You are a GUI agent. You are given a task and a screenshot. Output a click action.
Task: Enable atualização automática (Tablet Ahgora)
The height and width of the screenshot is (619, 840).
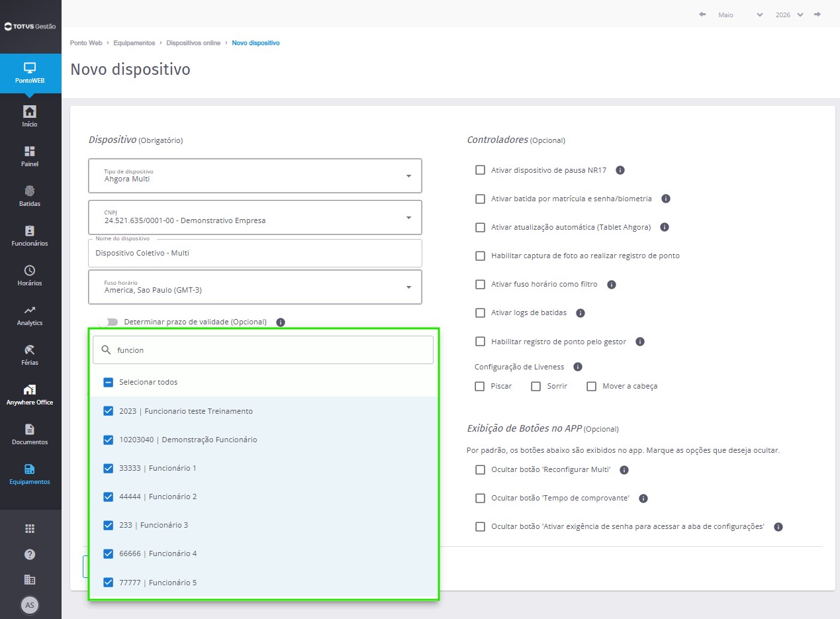481,227
